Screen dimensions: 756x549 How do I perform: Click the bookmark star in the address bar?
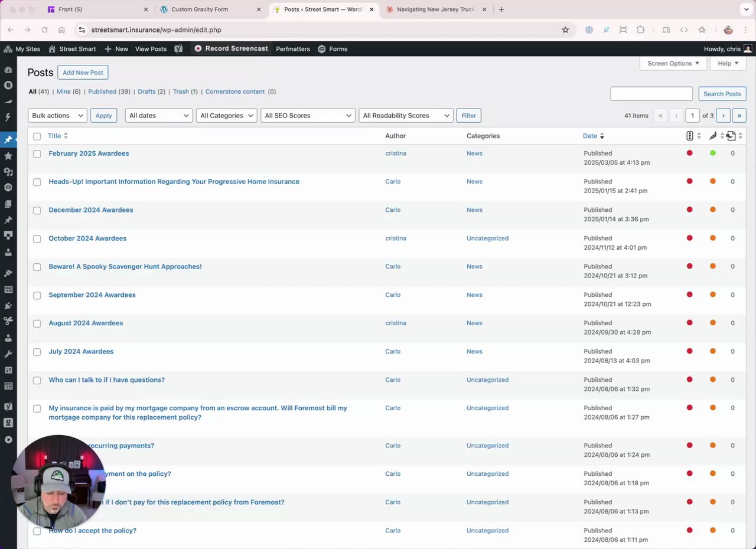[x=565, y=30]
